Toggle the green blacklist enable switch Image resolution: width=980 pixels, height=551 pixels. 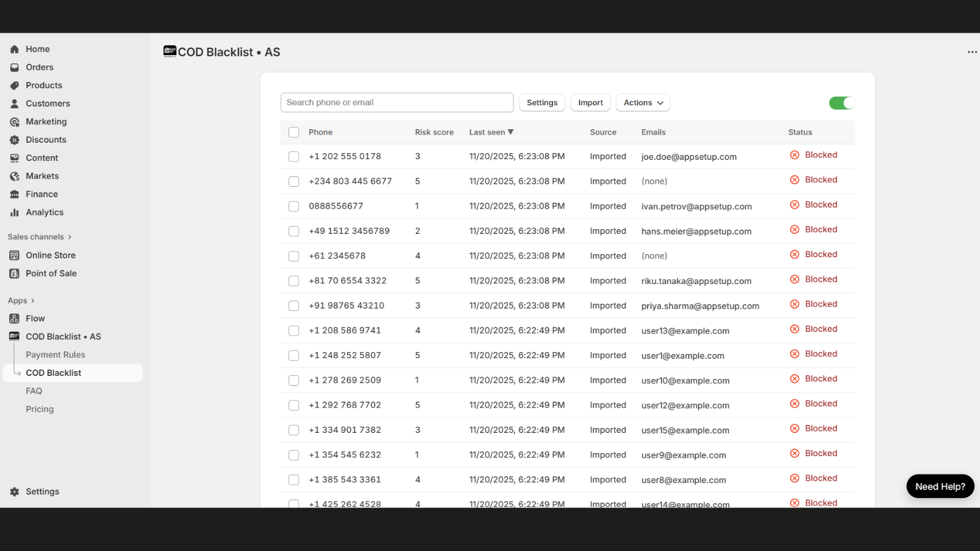pyautogui.click(x=841, y=103)
